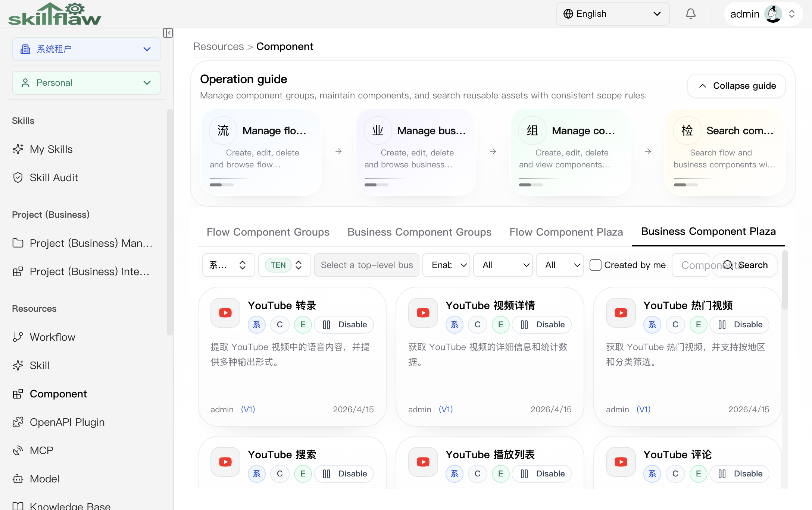Image resolution: width=812 pixels, height=510 pixels.
Task: Click the YouTube 播放列表 play icon
Action: pyautogui.click(x=423, y=462)
